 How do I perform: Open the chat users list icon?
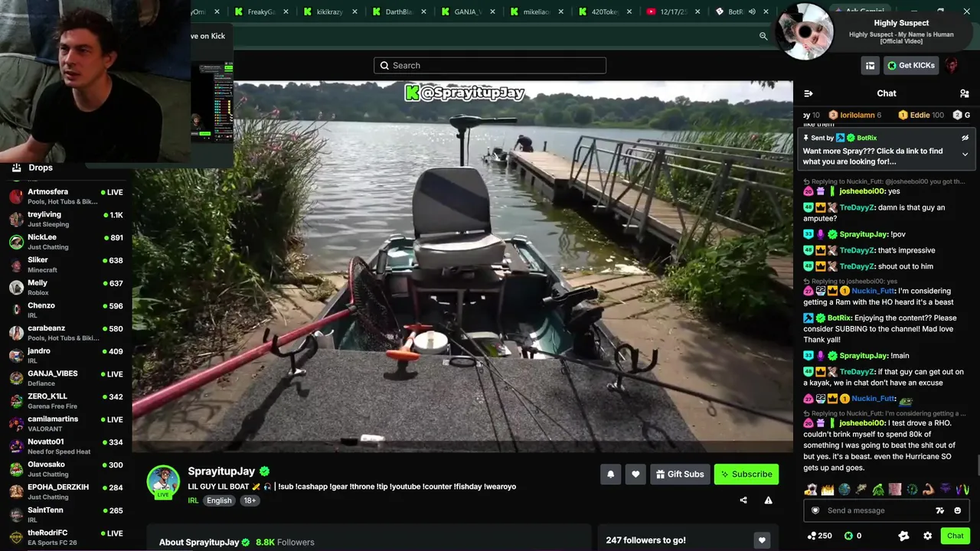pyautogui.click(x=964, y=93)
